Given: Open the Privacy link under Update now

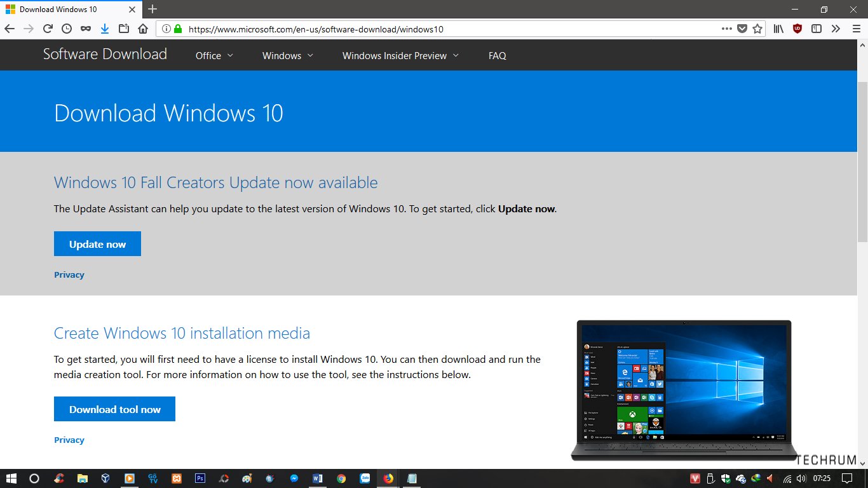Looking at the screenshot, I should pos(69,275).
